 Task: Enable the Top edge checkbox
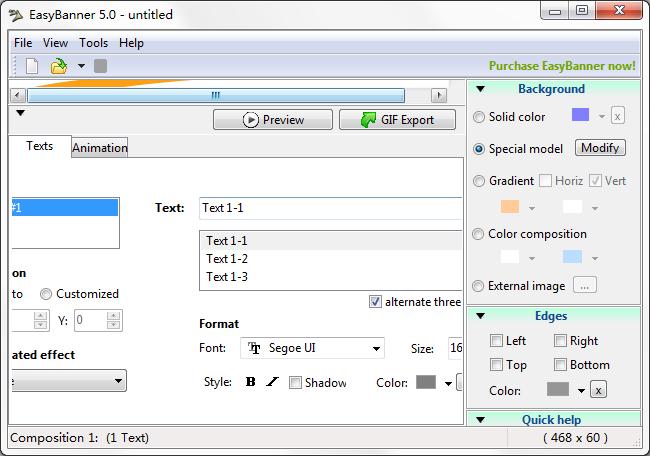(x=496, y=365)
